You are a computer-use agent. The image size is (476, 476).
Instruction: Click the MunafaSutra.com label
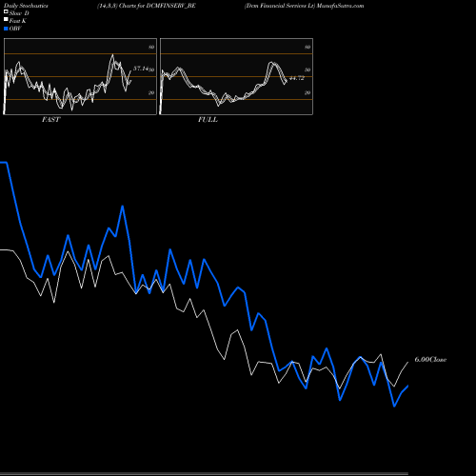click(x=340, y=6)
